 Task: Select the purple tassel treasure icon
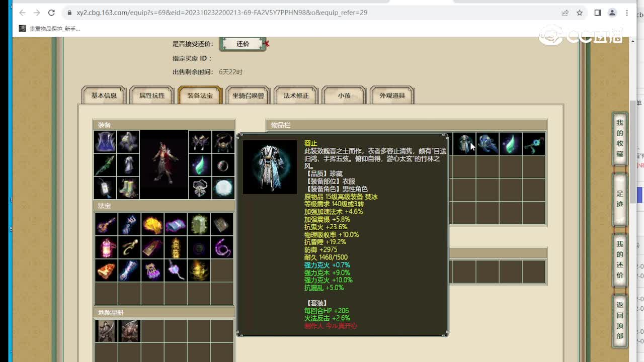[x=152, y=270]
